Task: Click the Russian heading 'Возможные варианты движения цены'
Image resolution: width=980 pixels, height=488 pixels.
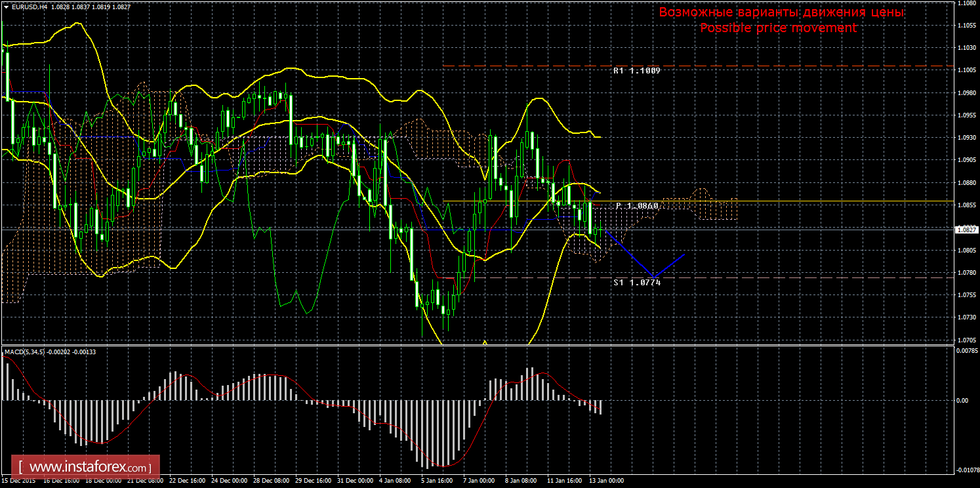Action: (x=781, y=12)
